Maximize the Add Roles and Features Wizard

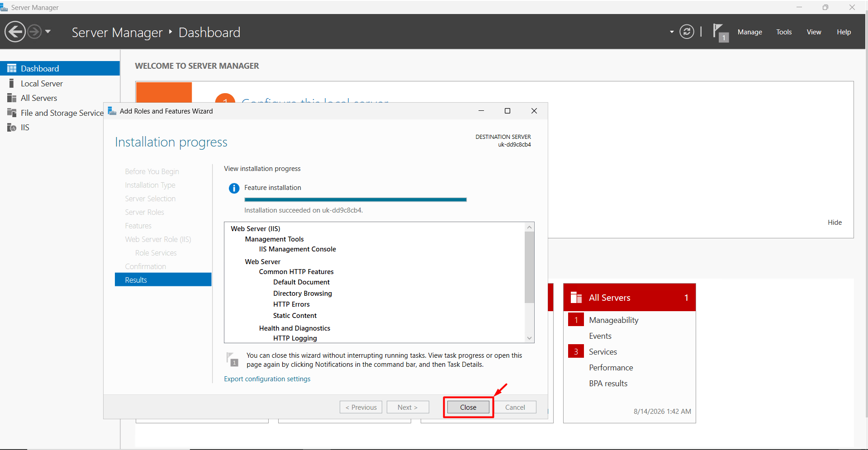pos(508,111)
